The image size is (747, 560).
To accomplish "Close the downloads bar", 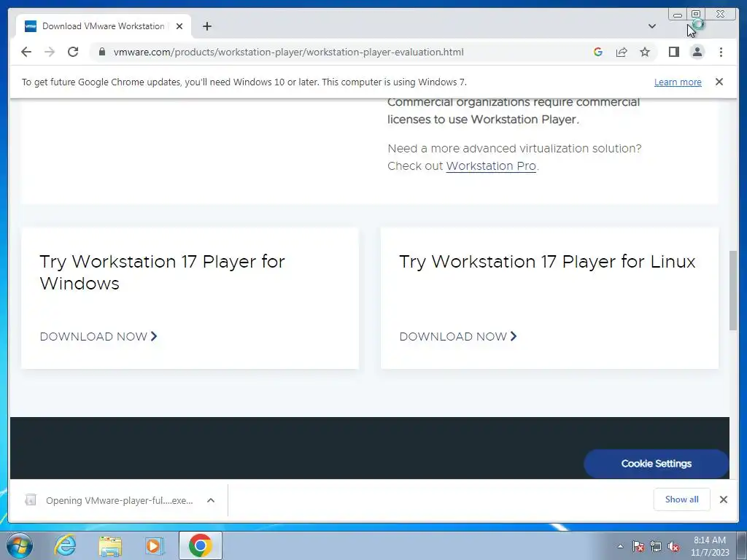I will pyautogui.click(x=723, y=499).
